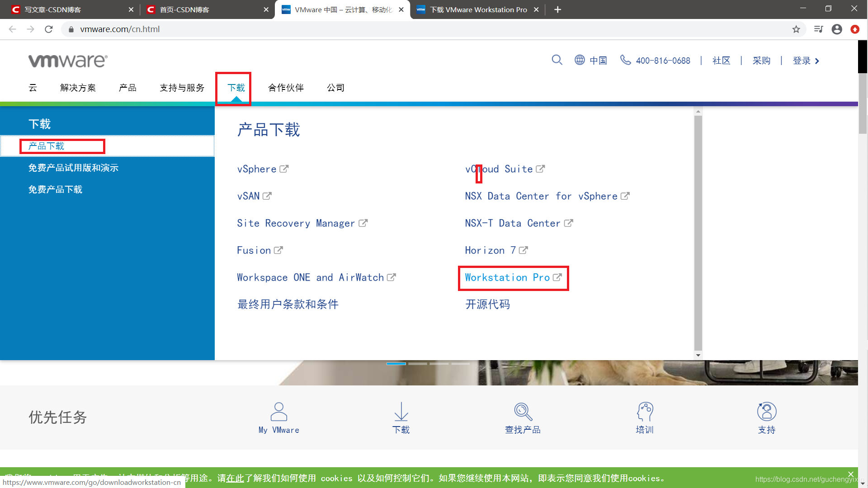Click the 400-816-0688 phone number

tap(663, 61)
